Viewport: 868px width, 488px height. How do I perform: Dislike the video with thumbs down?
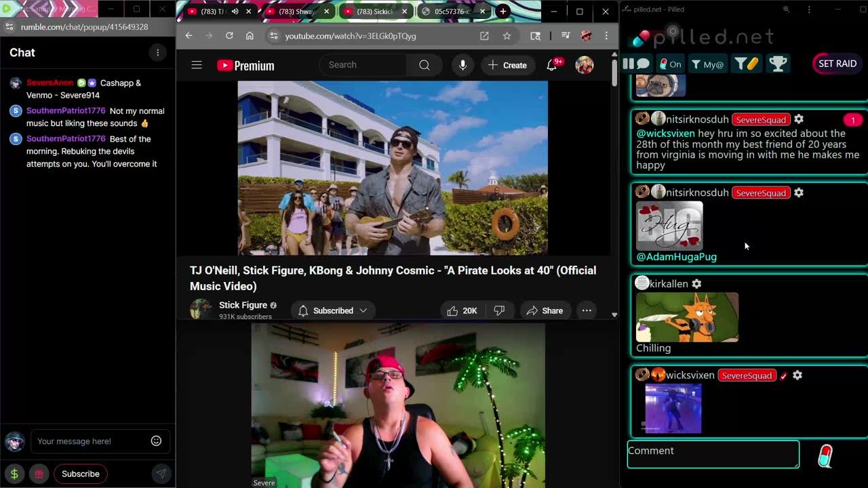(x=499, y=310)
